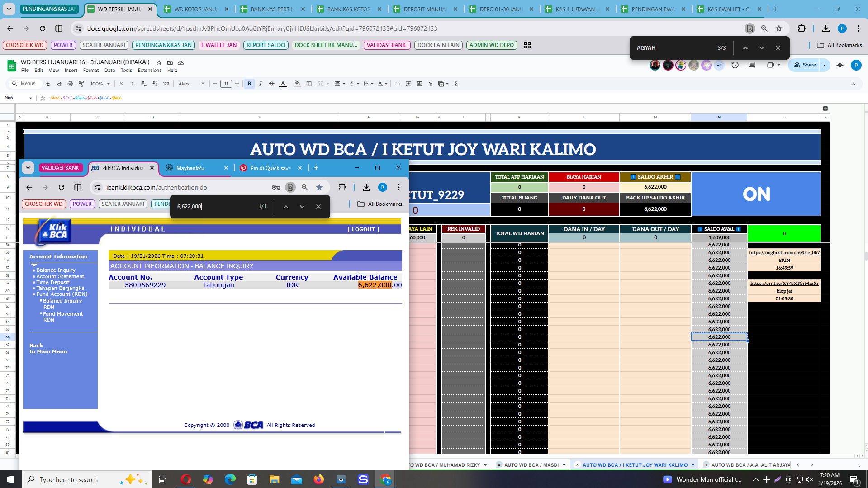Open the text rotation dropdown
The height and width of the screenshot is (488, 868).
click(x=382, y=84)
